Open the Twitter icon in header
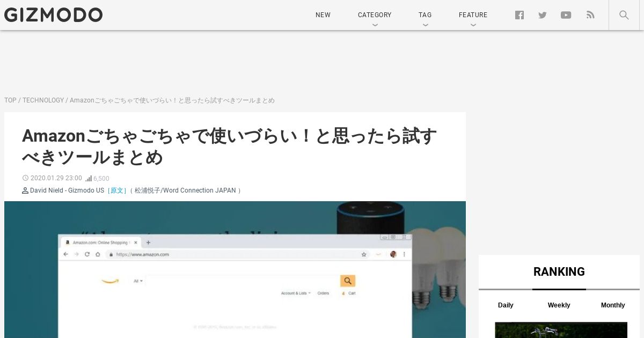Image resolution: width=644 pixels, height=338 pixels. (543, 15)
